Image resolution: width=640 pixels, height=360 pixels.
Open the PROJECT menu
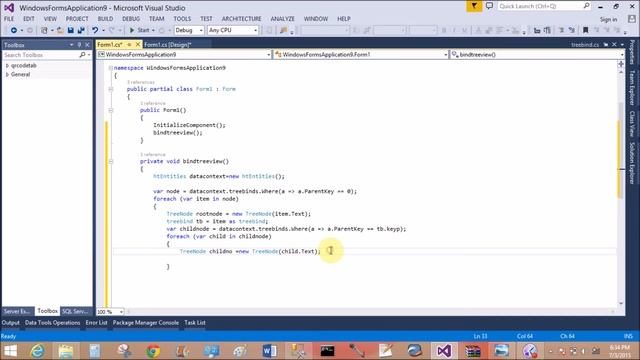coord(77,19)
